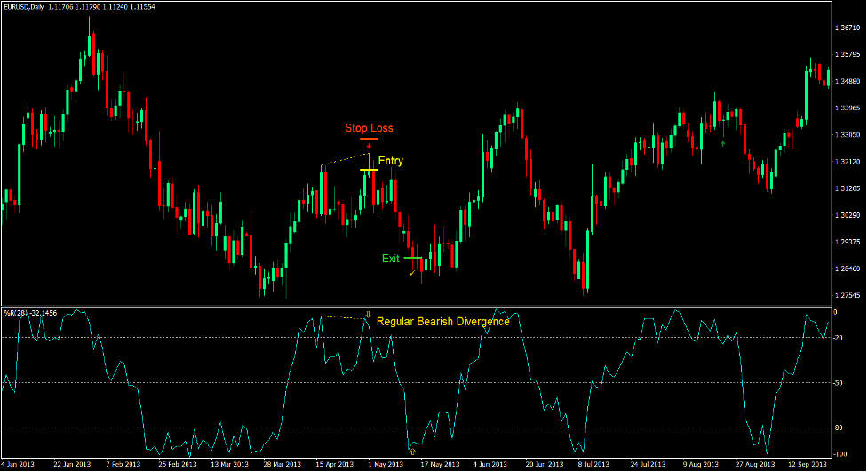The image size is (868, 472).
Task: Click the green up arrow near August 2013
Action: [x=722, y=144]
